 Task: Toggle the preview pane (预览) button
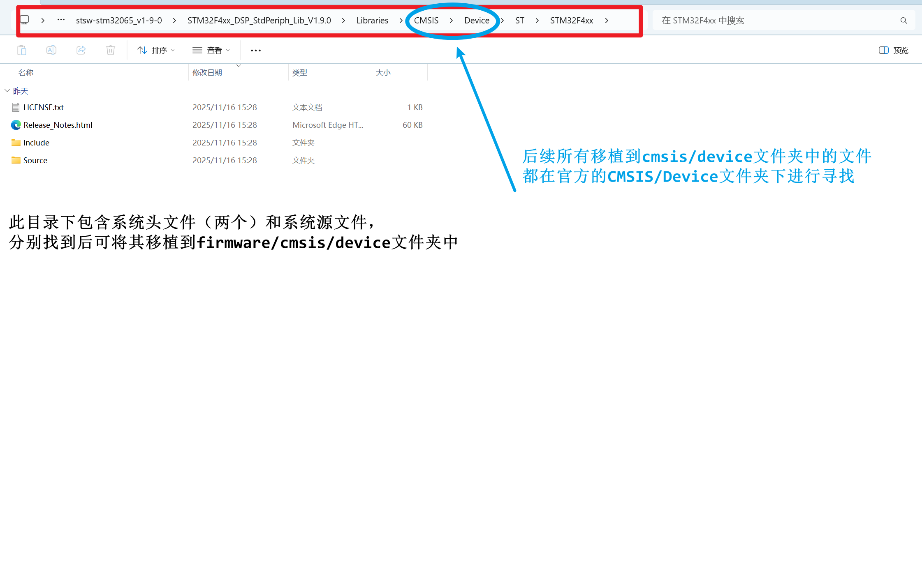[894, 50]
